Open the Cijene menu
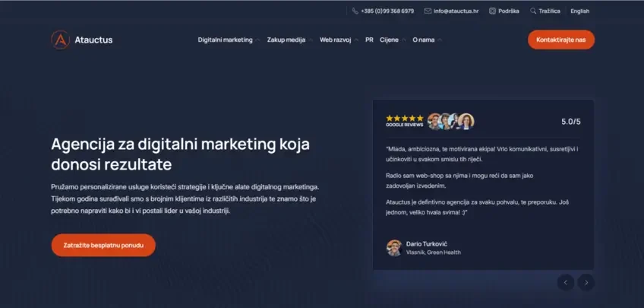644x308 pixels. pos(389,40)
